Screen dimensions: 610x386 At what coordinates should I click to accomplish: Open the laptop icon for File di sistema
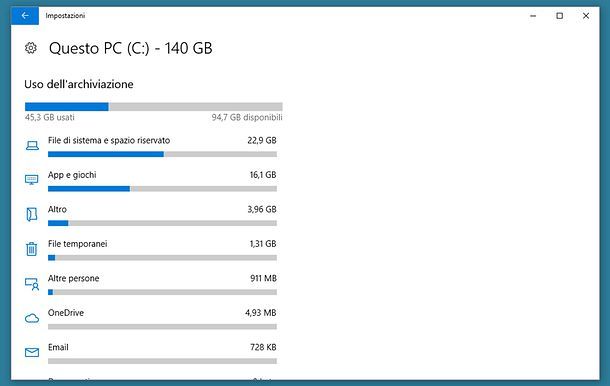pyautogui.click(x=32, y=146)
